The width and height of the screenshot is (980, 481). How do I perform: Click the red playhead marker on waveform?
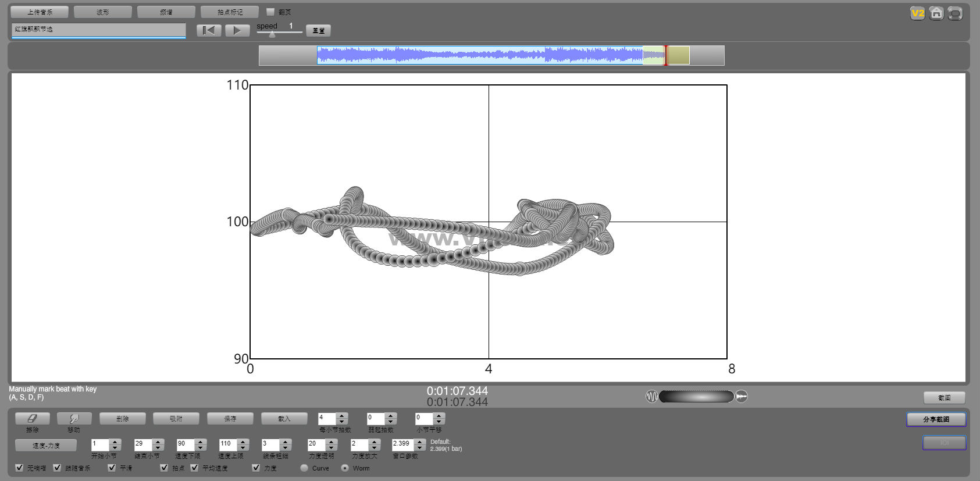pos(666,55)
